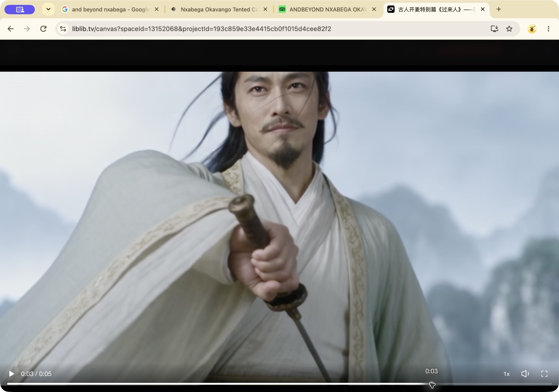Open Chrome three-dot menu
Image resolution: width=559 pixels, height=392 pixels.
point(548,29)
